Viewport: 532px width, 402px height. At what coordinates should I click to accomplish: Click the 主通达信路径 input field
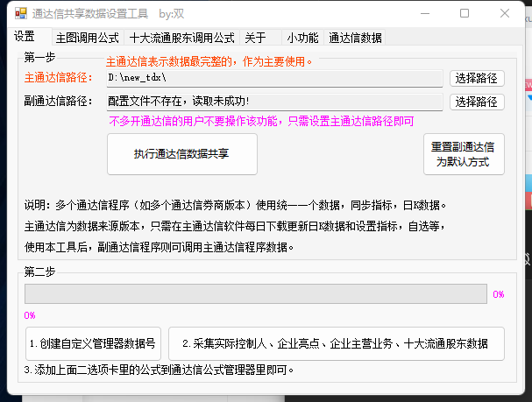point(275,78)
